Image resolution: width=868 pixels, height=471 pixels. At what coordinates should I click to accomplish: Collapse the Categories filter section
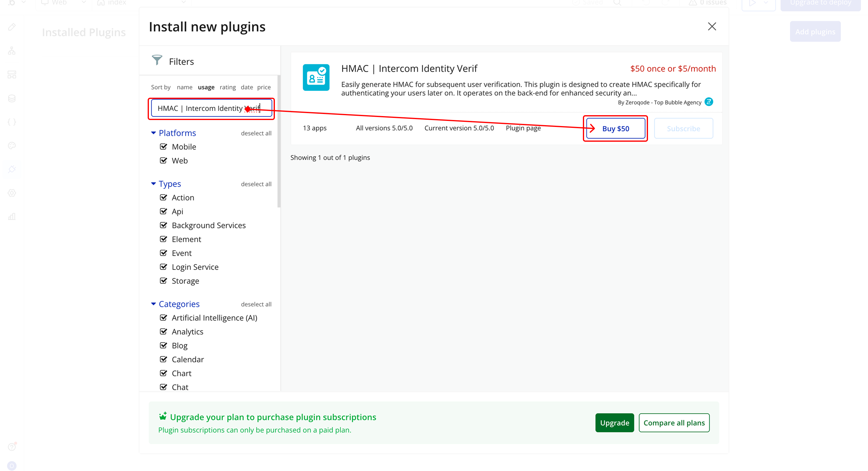153,304
